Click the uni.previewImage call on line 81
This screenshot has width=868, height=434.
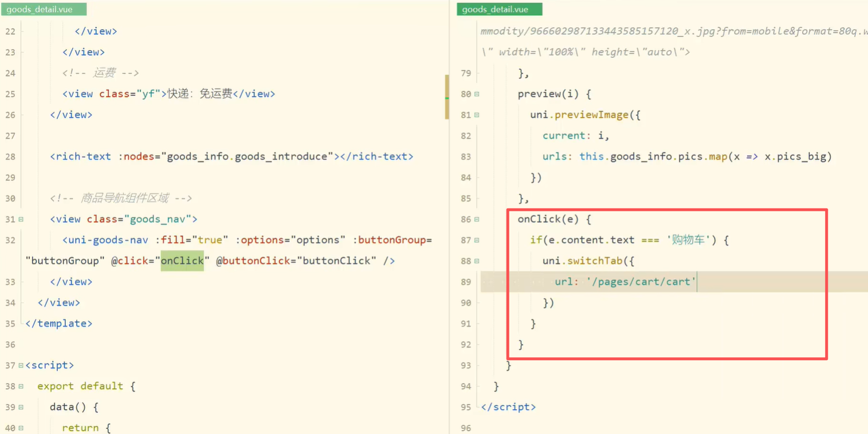(x=586, y=115)
